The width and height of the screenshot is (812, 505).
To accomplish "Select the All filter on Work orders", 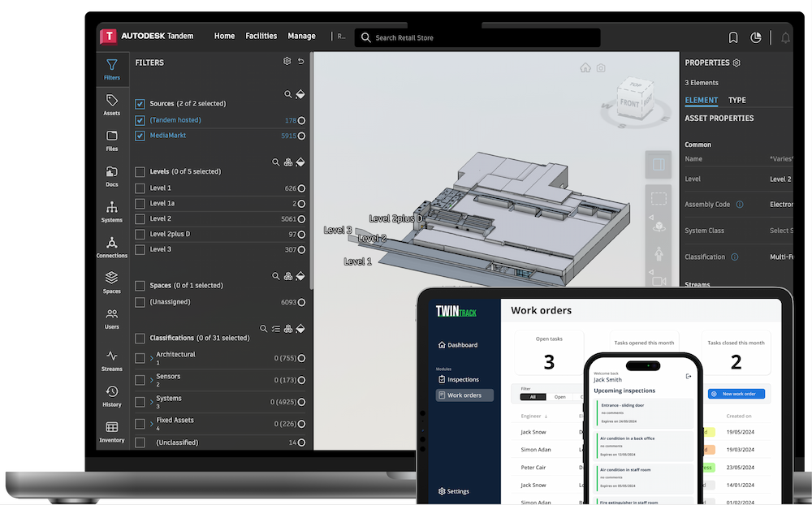I will coord(533,397).
